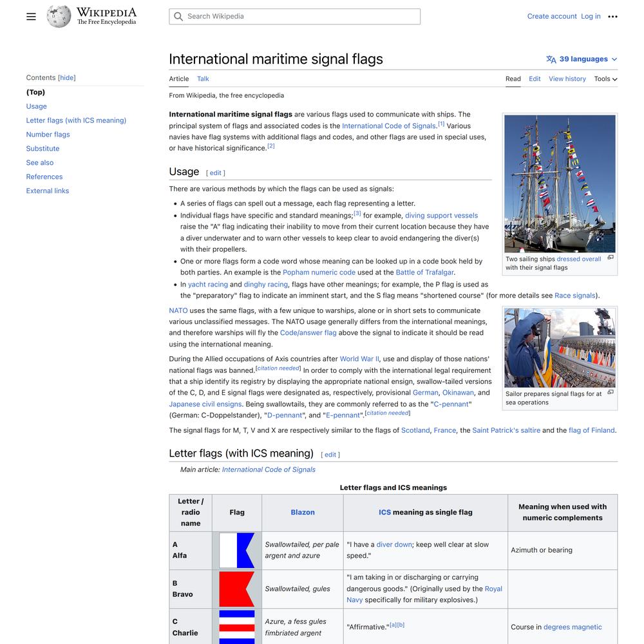Follow the Battle of Trafalgar link

pyautogui.click(x=424, y=272)
